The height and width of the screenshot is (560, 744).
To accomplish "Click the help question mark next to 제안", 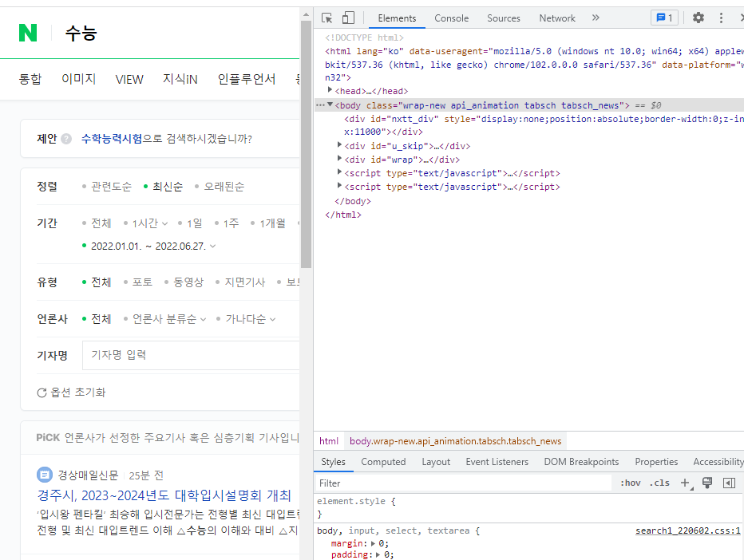I will (x=66, y=139).
